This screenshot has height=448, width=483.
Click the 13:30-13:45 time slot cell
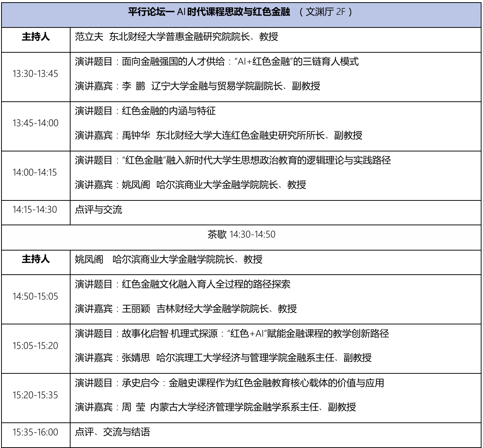click(x=36, y=73)
